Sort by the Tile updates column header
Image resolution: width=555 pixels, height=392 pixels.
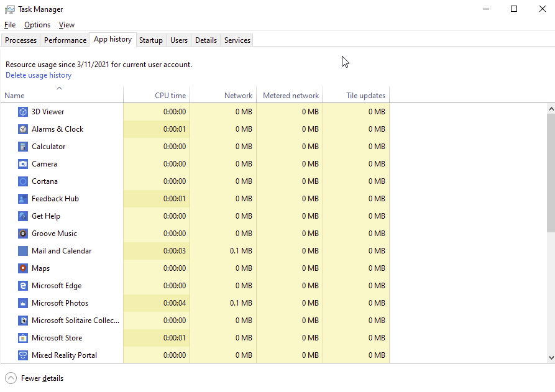point(356,94)
